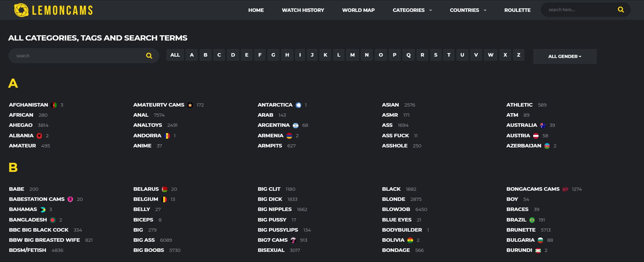Click the AmateurTV Cams star icon
This screenshot has width=644, height=262.
tap(190, 105)
